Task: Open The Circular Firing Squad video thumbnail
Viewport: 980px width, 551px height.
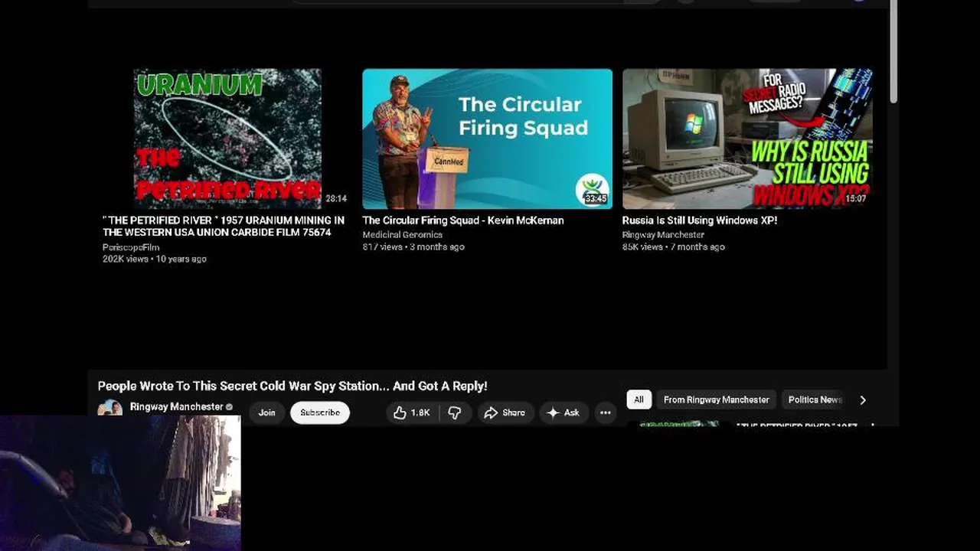Action: click(487, 139)
